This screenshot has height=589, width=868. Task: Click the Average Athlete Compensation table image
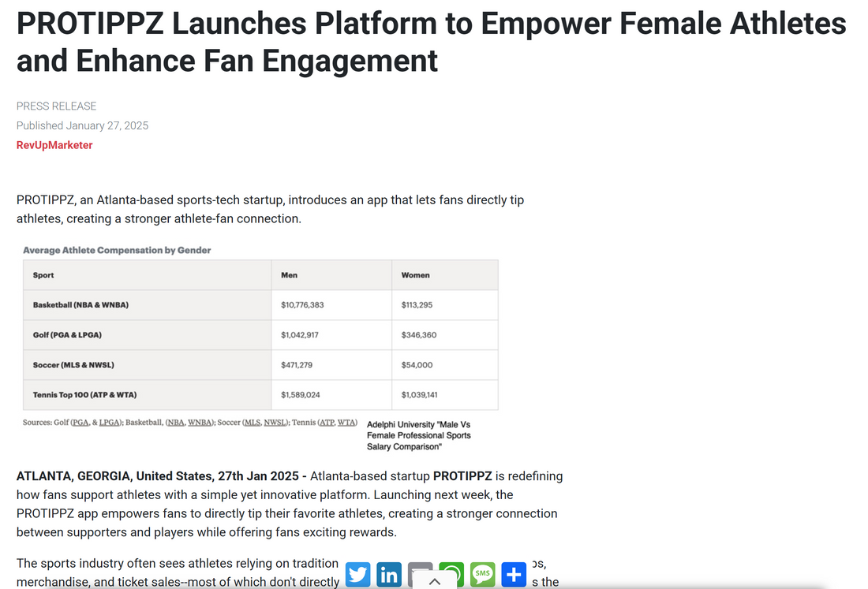pos(260,335)
